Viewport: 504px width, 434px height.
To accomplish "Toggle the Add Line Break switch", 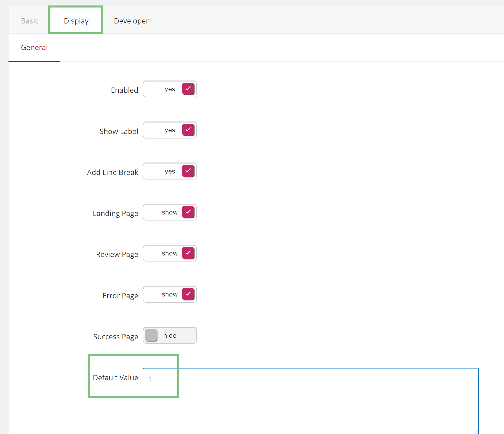I will click(x=170, y=171).
